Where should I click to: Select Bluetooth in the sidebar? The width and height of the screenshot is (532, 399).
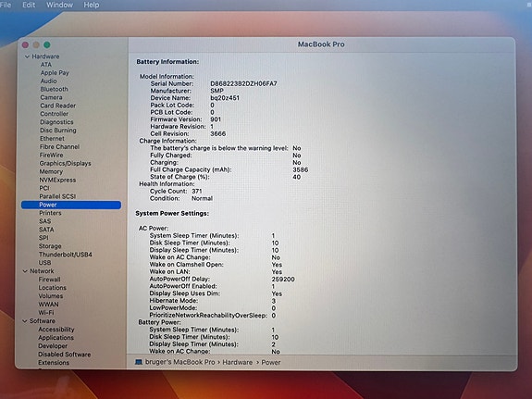(x=54, y=89)
